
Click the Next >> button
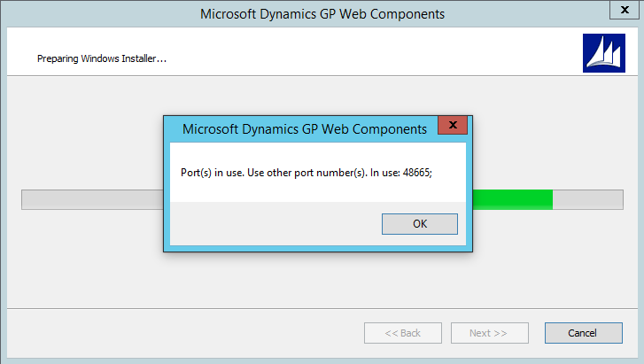pos(489,333)
